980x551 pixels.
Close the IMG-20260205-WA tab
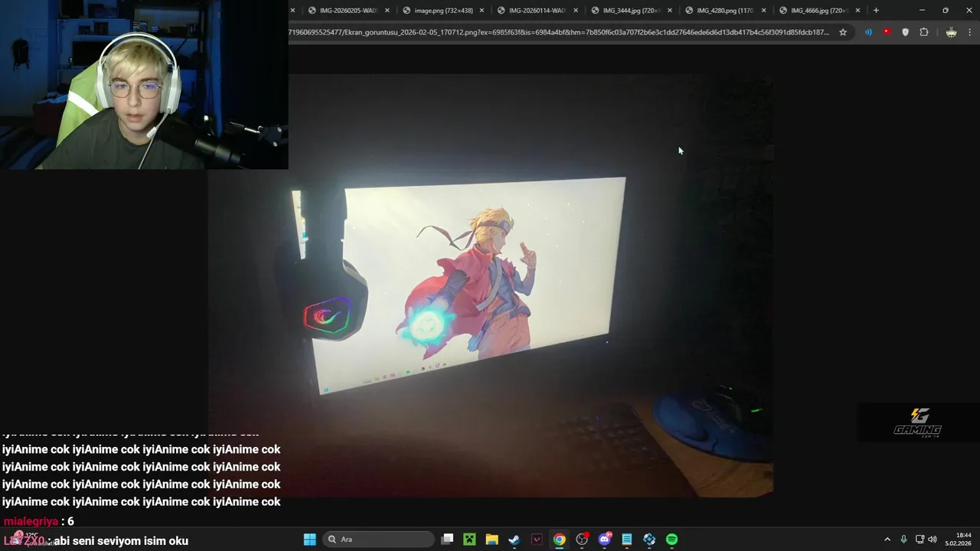tap(387, 10)
